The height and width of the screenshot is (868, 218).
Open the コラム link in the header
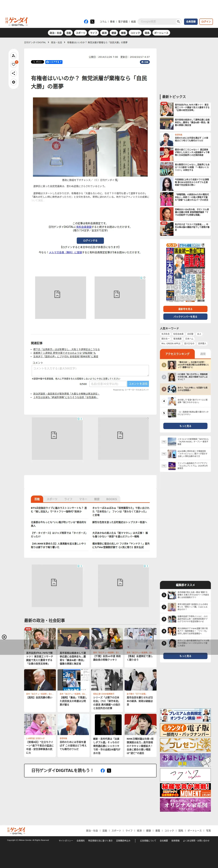coord(103,22)
